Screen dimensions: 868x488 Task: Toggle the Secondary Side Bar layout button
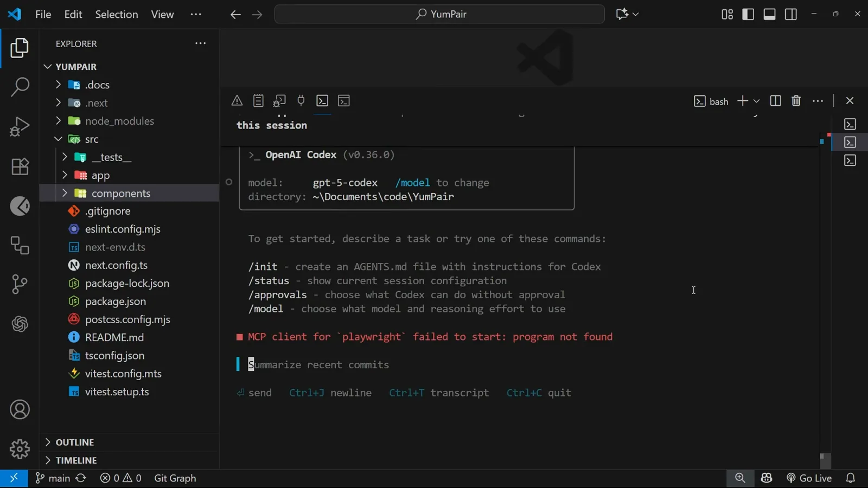pyautogui.click(x=791, y=14)
